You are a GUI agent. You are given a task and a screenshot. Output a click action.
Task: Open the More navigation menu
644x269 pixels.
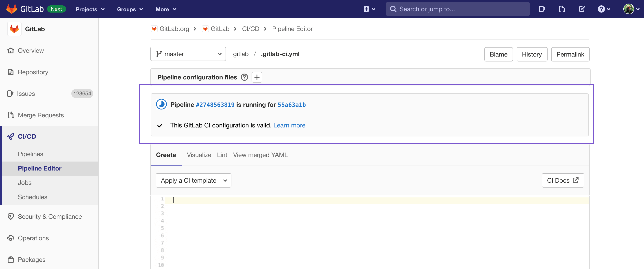click(x=166, y=9)
